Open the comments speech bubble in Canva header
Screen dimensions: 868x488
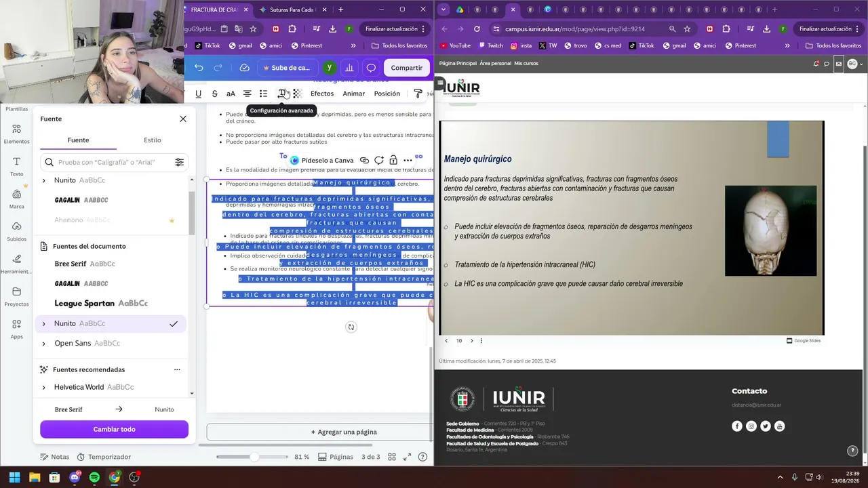[371, 68]
